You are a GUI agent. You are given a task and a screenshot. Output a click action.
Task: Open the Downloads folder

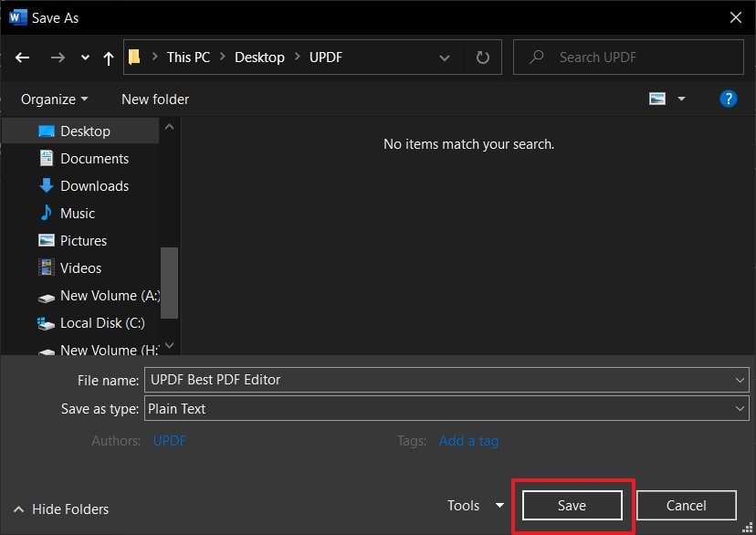[94, 185]
